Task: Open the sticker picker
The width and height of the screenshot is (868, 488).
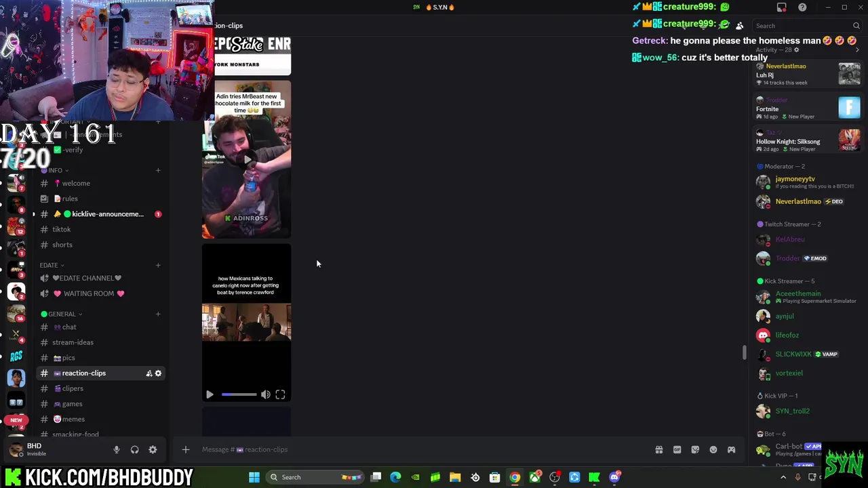Action: [695, 449]
